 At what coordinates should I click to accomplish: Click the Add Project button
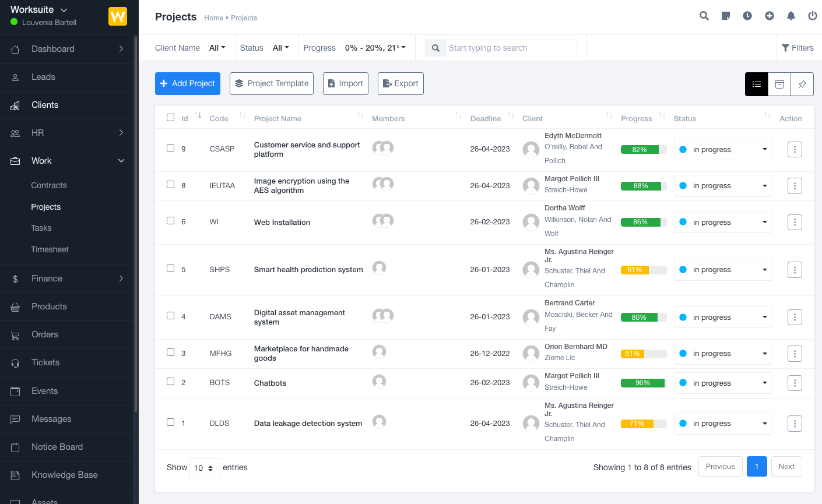point(188,83)
